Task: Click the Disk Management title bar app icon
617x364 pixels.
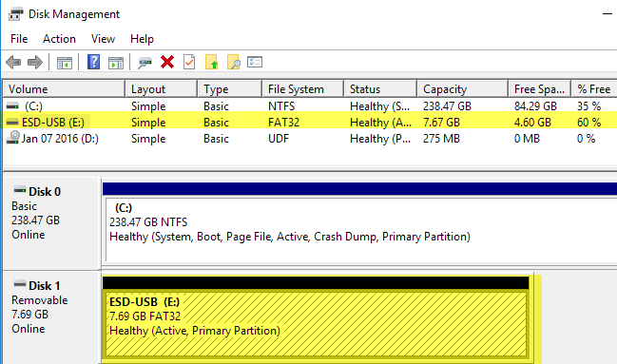Action: 16,14
